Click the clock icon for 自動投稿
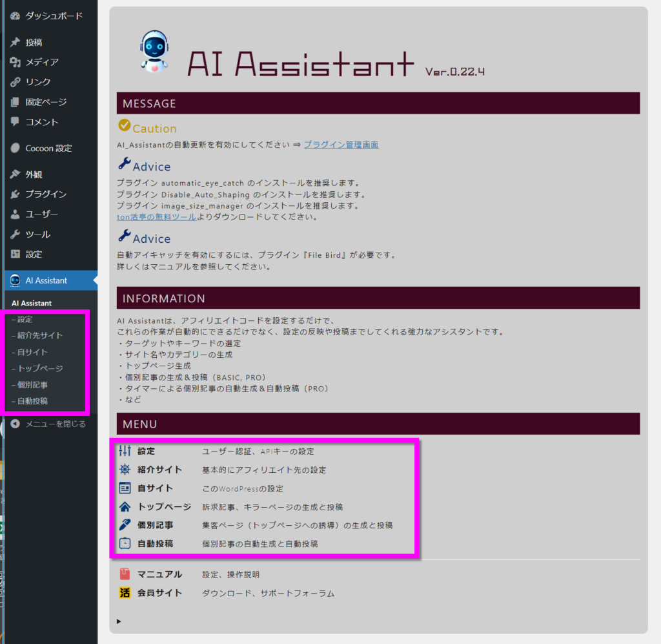This screenshot has width=661, height=644. pos(125,544)
